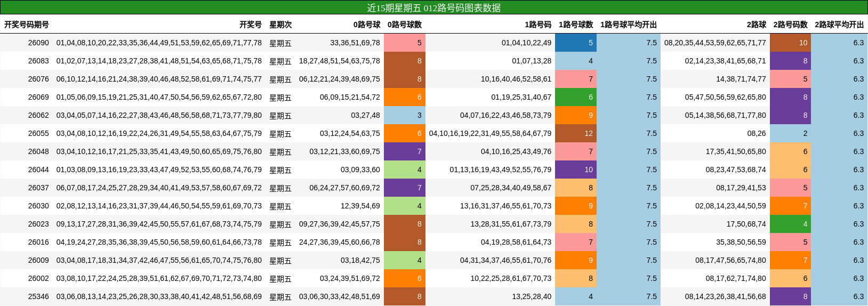Click 2路球 cell 08,26
The image size is (868, 306).
757,133
